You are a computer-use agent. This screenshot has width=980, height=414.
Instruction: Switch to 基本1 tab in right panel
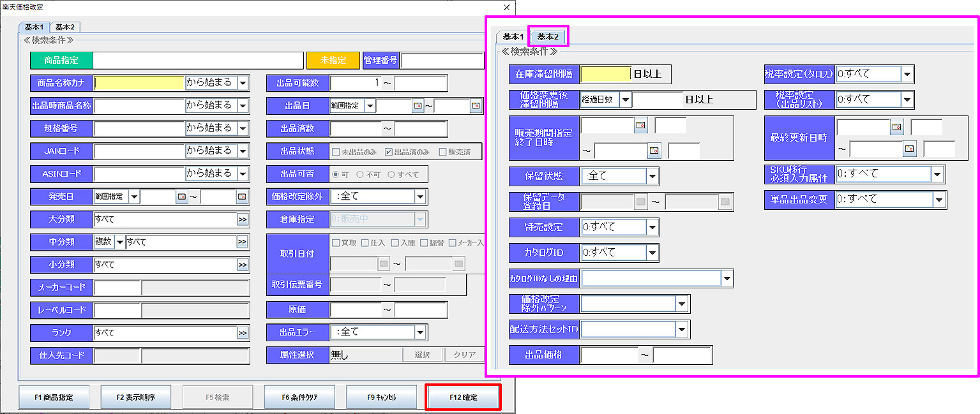[x=513, y=37]
